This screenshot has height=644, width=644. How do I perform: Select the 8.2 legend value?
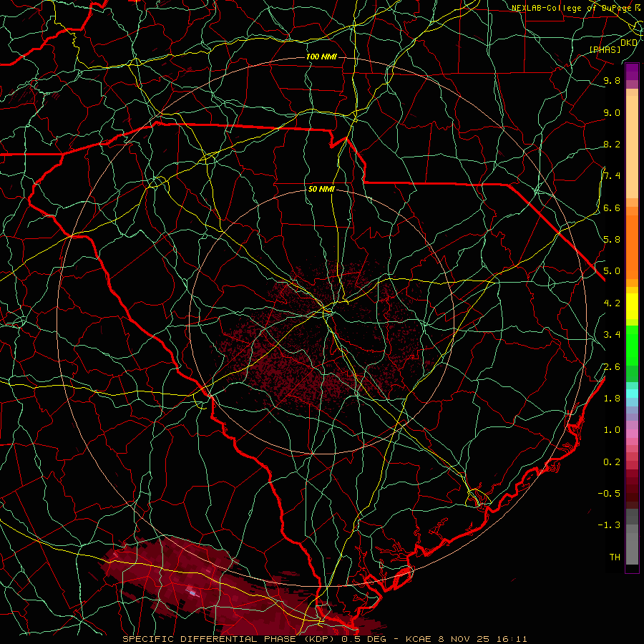click(612, 144)
